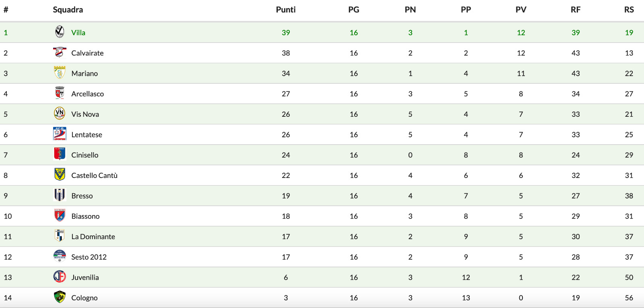
Task: Click the Cinisello shield logo
Action: point(60,154)
